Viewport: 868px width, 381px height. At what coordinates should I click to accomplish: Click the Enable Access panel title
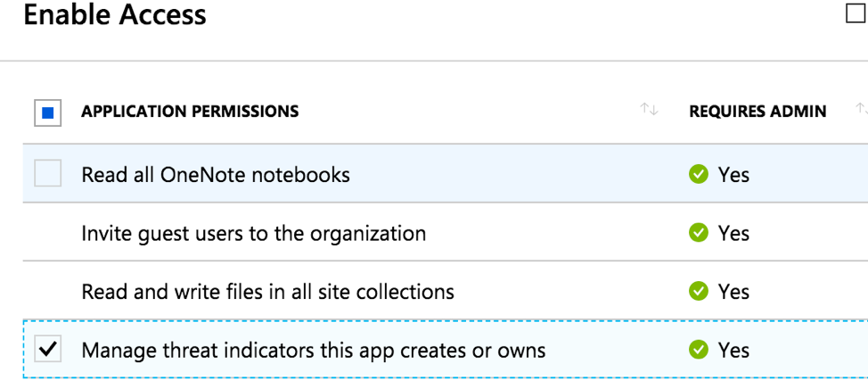(x=115, y=15)
